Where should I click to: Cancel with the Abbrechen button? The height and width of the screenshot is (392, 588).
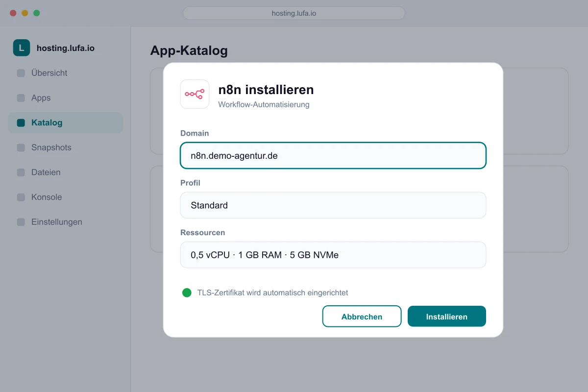(362, 317)
